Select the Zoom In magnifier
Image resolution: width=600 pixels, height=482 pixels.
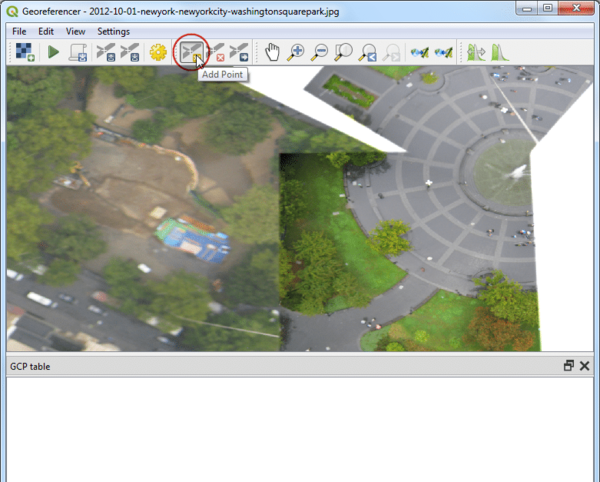click(x=296, y=52)
